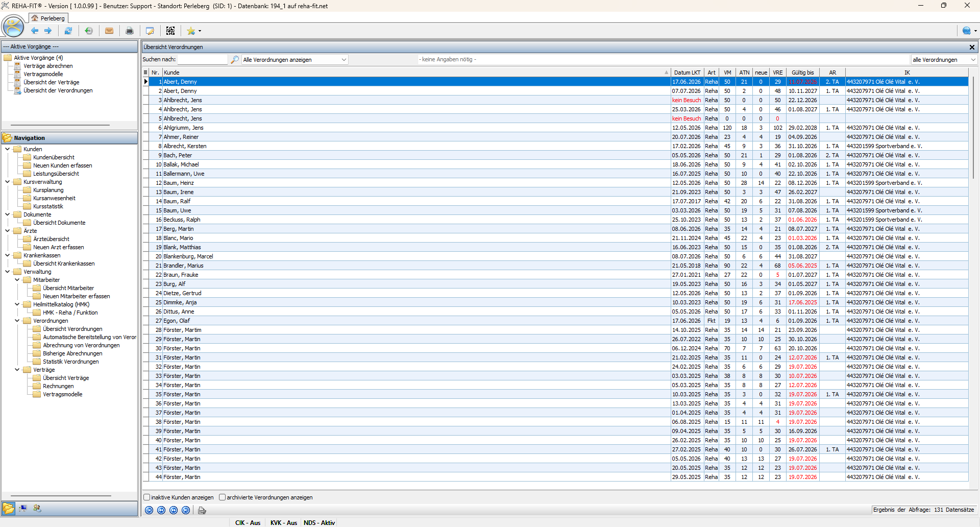Print using the printer toolbar icon
The image size is (980, 527).
pyautogui.click(x=130, y=31)
